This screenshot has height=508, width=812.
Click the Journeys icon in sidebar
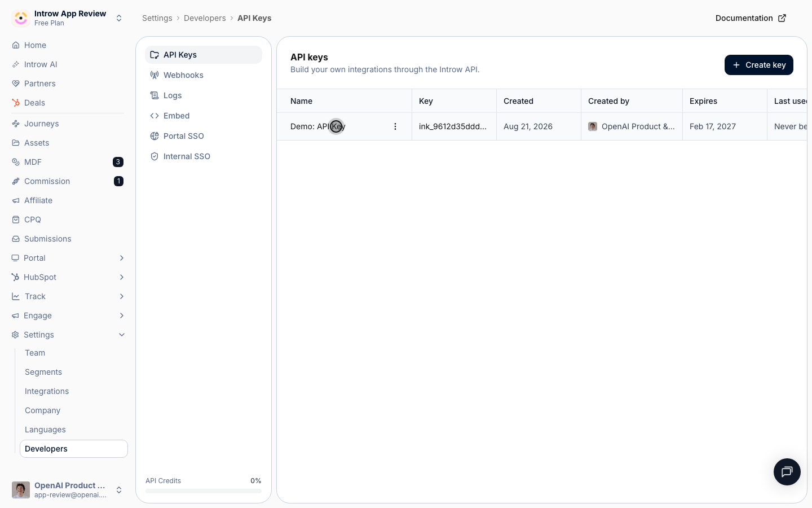16,124
